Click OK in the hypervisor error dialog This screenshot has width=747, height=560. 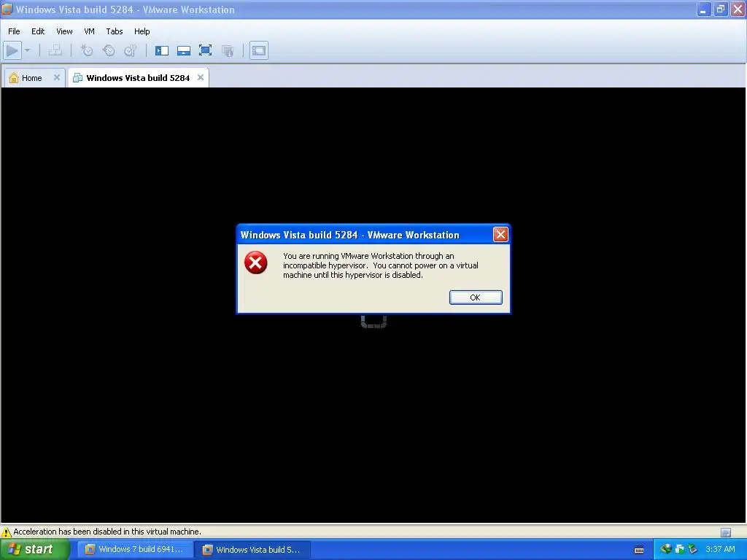[x=476, y=297]
